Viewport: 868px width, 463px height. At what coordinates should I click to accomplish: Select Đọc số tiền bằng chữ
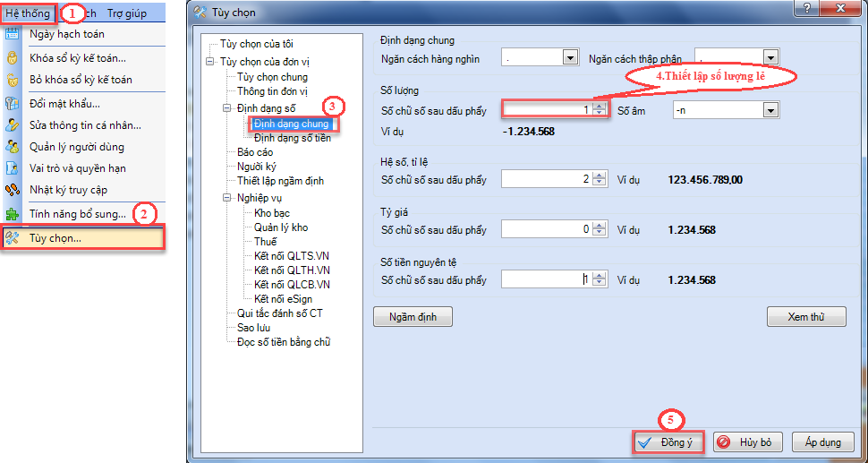tap(284, 342)
